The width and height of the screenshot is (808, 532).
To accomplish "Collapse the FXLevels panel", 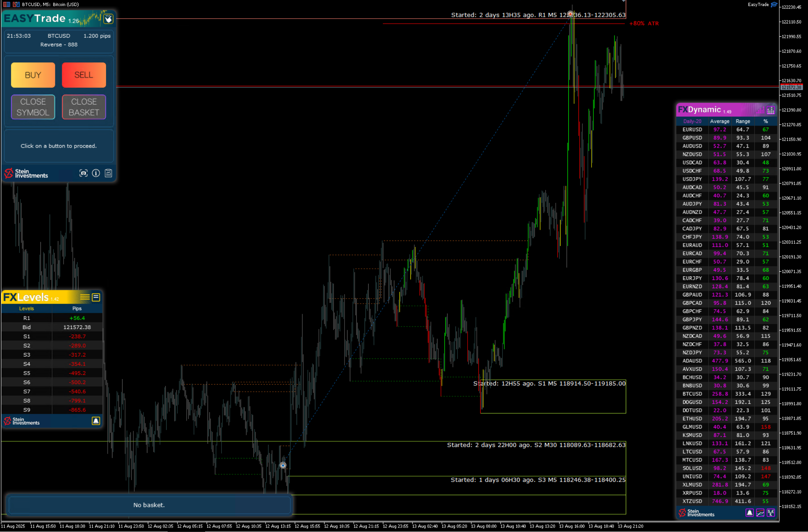I will pos(96,297).
